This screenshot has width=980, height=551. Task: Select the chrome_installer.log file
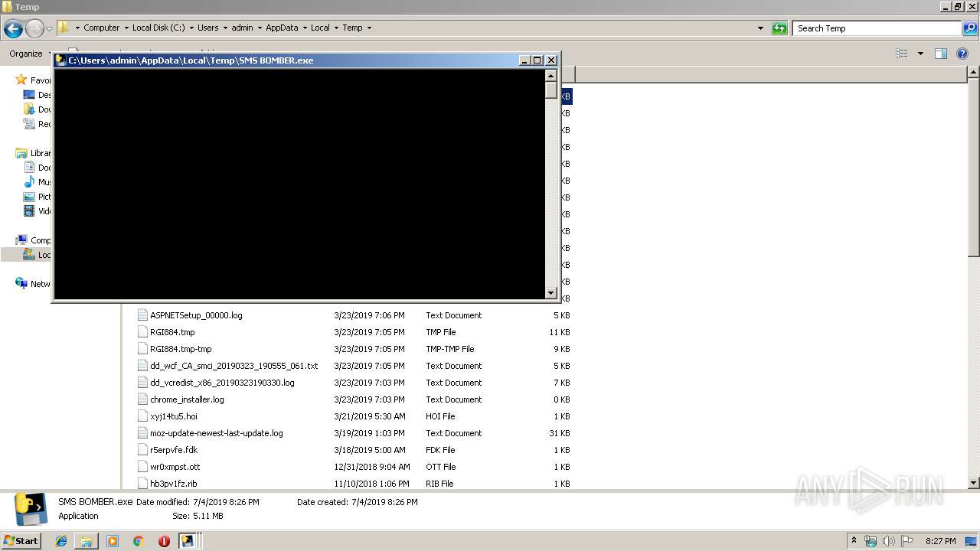[187, 399]
